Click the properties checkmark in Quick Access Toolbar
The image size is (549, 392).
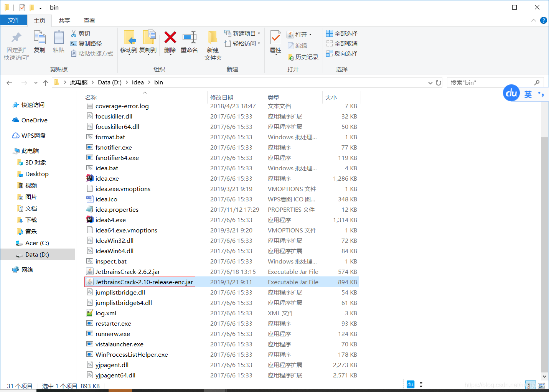point(22,7)
